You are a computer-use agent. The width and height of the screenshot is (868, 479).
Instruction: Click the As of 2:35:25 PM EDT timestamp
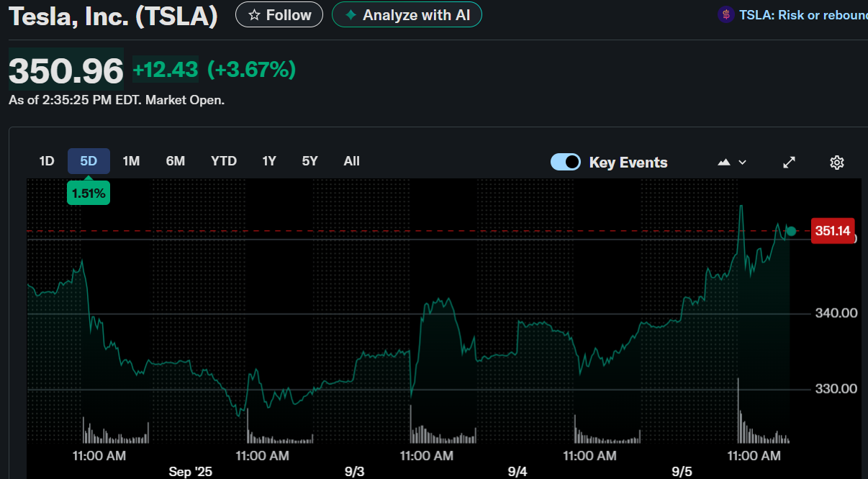pos(117,100)
